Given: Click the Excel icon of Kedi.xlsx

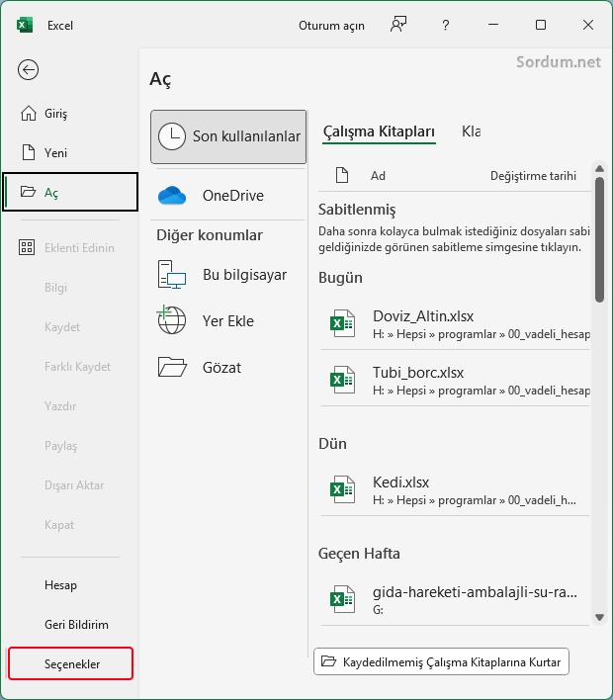Looking at the screenshot, I should (x=342, y=489).
